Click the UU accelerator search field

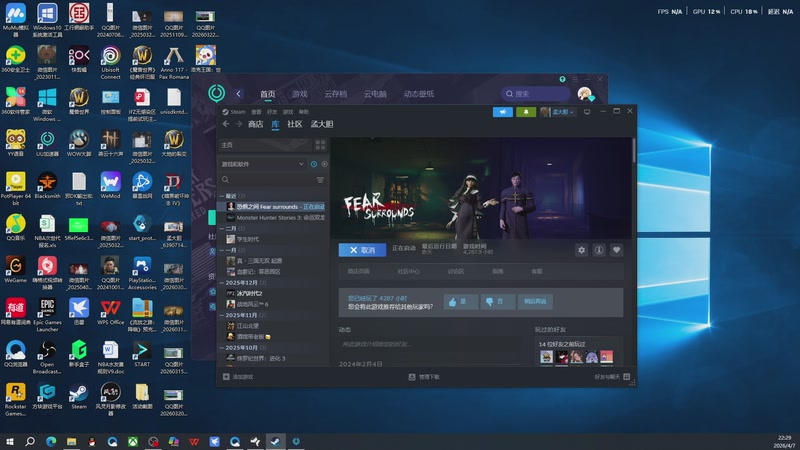536,94
